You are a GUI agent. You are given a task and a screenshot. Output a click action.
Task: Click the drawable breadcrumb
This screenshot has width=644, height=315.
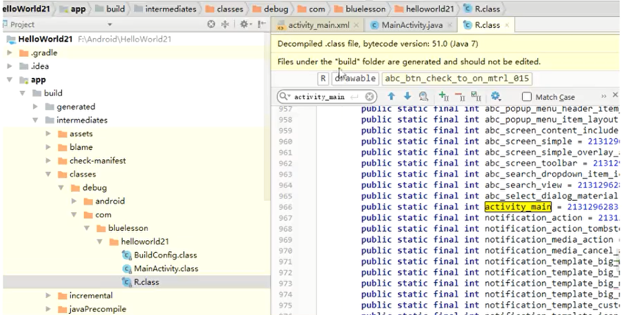(355, 79)
